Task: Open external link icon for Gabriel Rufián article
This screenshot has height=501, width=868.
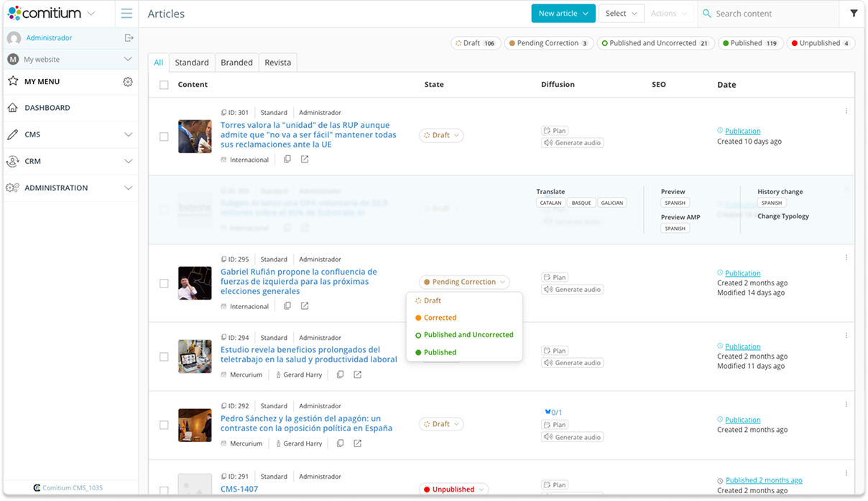Action: (x=305, y=306)
